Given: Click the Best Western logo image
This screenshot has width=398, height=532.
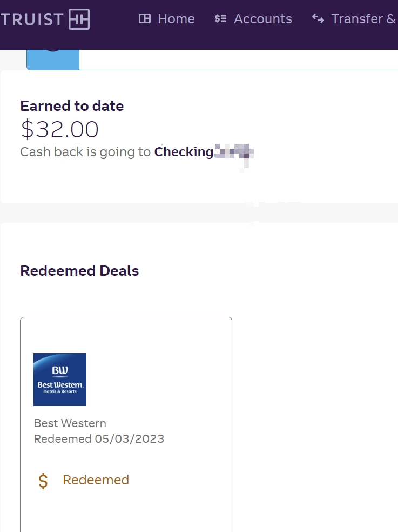Looking at the screenshot, I should point(60,380).
